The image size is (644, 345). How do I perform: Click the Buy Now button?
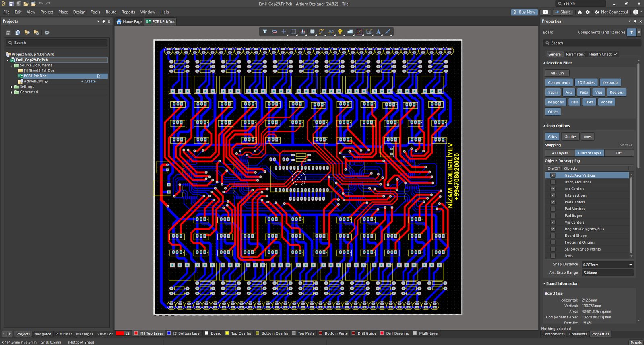(x=524, y=12)
